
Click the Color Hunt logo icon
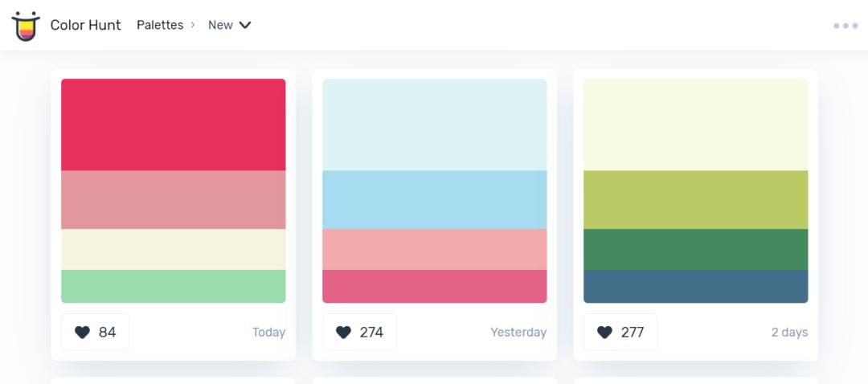[26, 26]
